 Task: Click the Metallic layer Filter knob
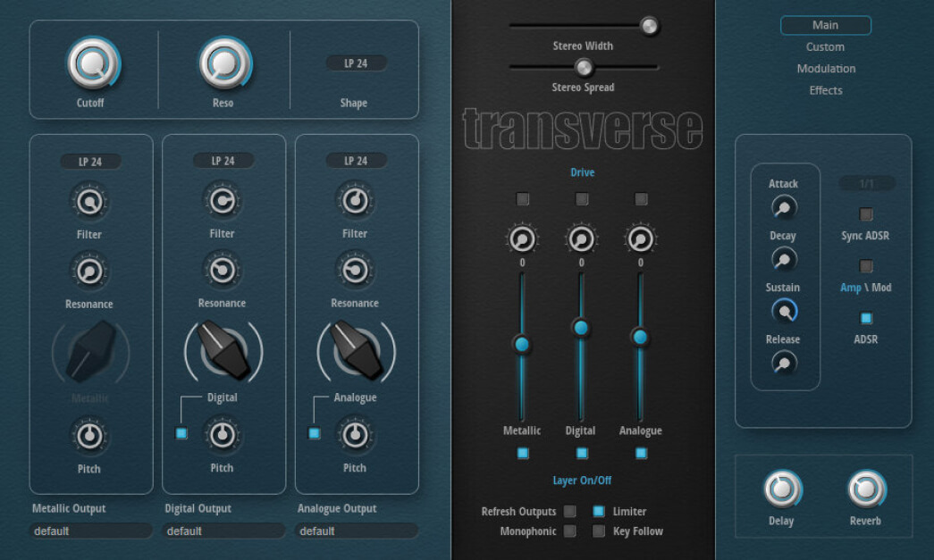pos(89,203)
